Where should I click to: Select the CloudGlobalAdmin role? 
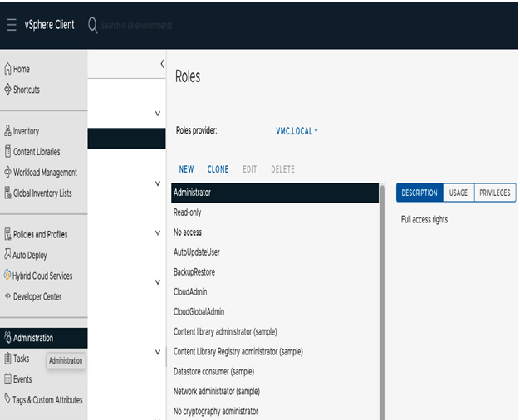pos(275,312)
